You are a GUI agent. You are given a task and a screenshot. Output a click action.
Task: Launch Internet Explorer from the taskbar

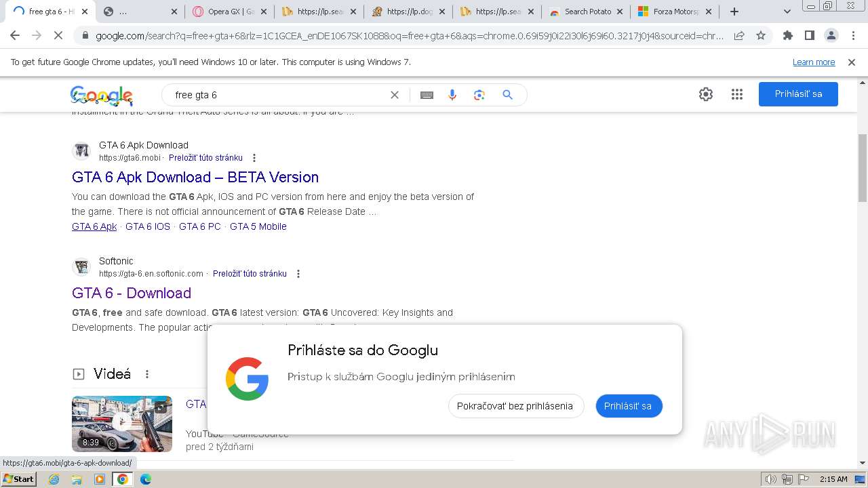[x=54, y=479]
